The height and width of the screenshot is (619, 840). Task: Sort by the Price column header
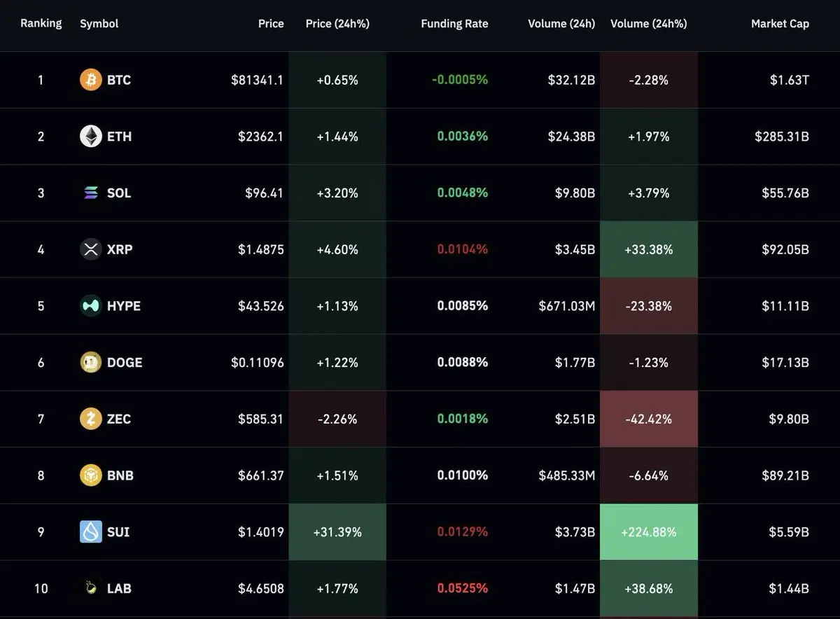271,24
